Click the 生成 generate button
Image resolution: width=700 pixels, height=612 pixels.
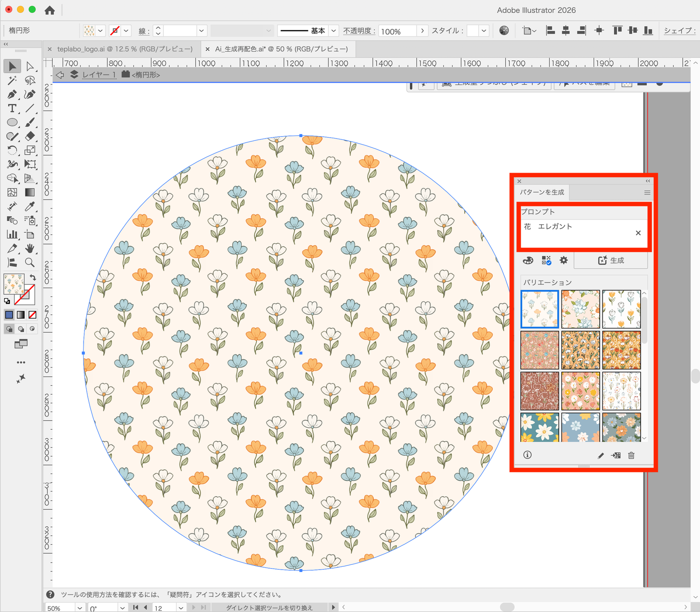pos(611,260)
